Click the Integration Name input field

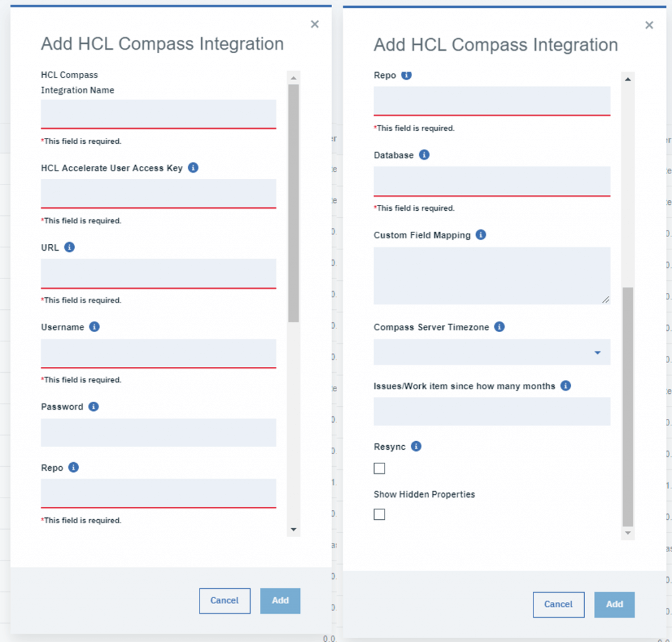pos(158,114)
